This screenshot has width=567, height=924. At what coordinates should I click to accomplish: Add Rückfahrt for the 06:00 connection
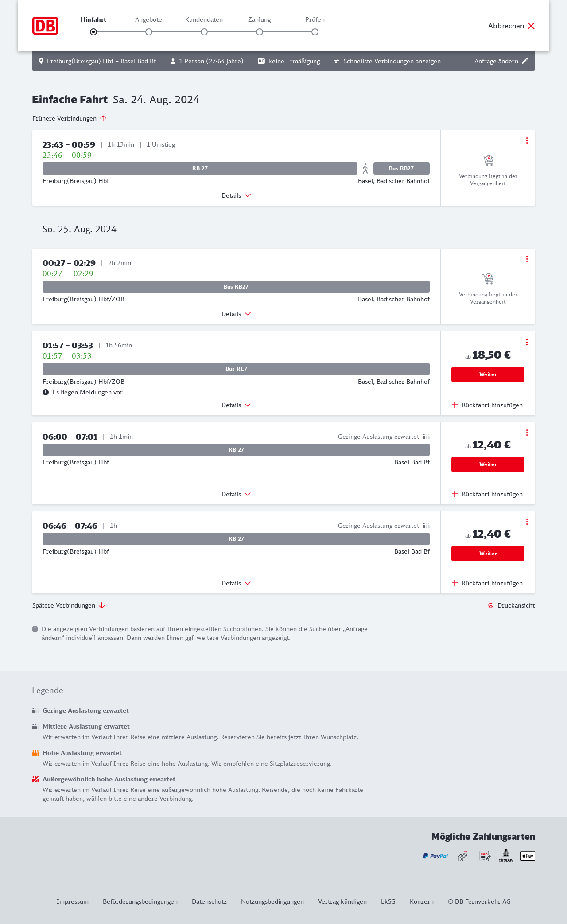[x=487, y=494]
